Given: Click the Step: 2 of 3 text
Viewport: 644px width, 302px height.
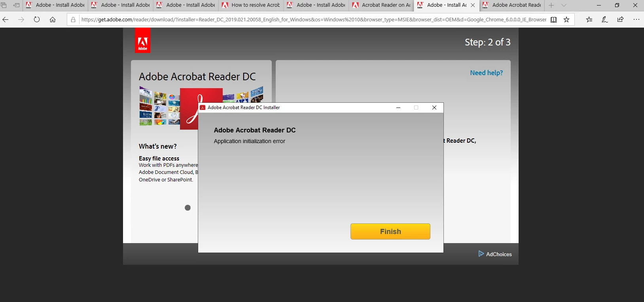Looking at the screenshot, I should 488,42.
